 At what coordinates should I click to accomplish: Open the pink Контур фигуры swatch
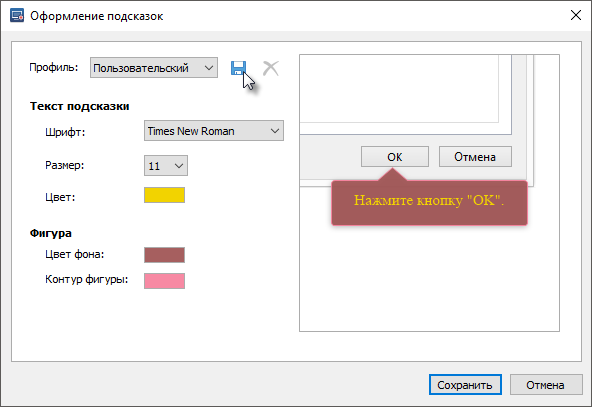point(164,281)
